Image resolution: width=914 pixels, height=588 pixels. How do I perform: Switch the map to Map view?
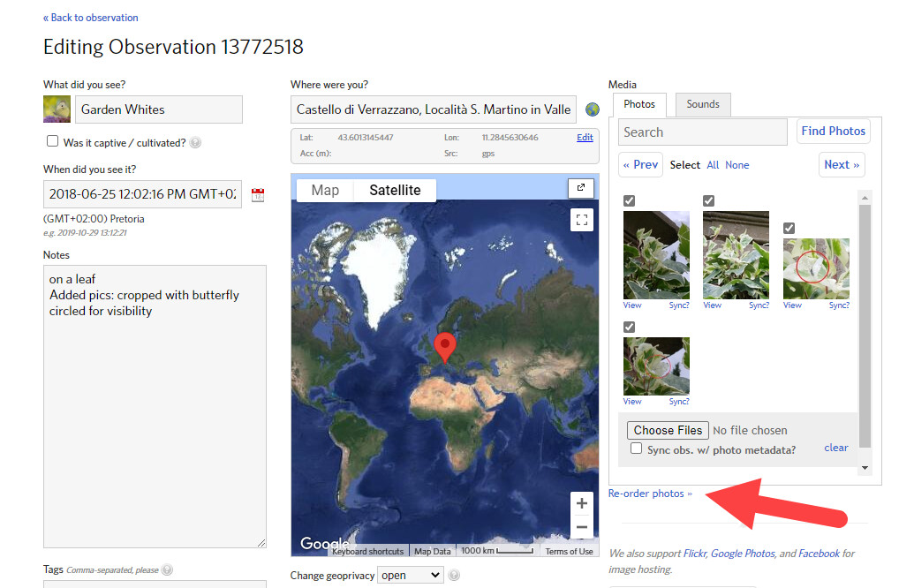(324, 189)
